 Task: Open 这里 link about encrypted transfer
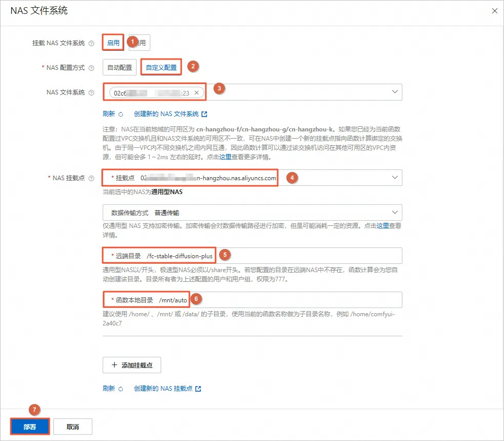(x=382, y=226)
